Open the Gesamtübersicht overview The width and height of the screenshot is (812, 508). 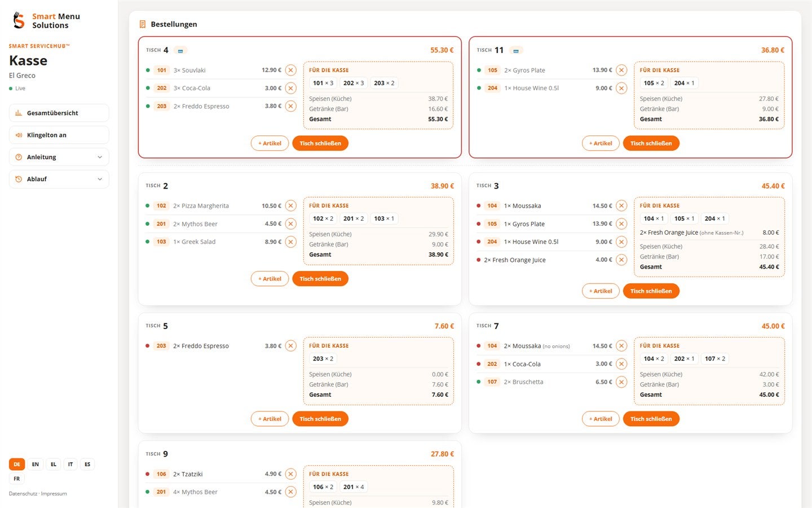coord(59,113)
